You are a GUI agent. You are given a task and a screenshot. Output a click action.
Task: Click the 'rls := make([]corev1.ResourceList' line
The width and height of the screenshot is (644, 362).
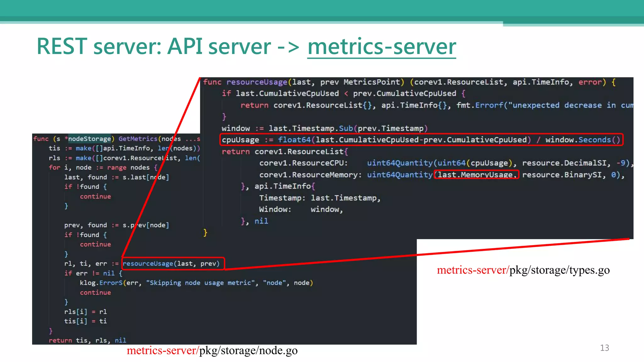(124, 158)
